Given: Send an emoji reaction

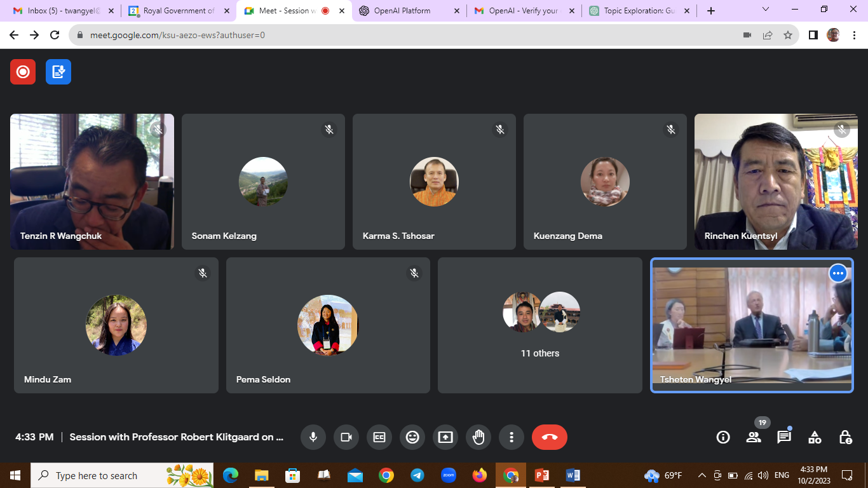Looking at the screenshot, I should point(412,437).
